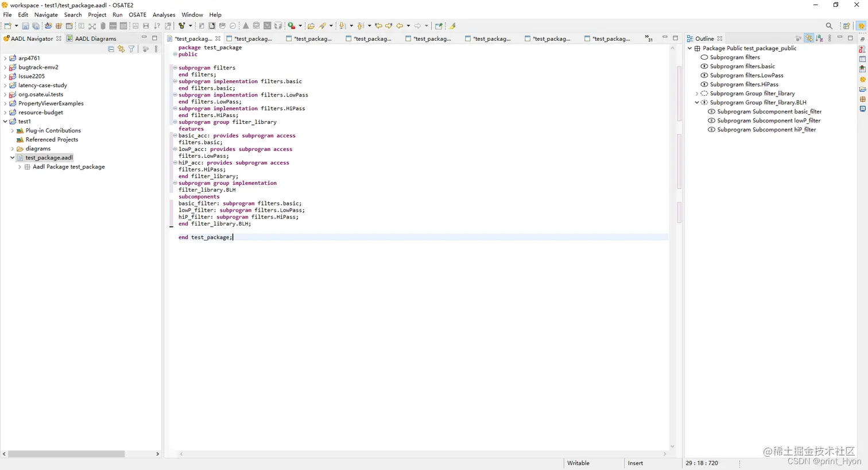Collapse the test1 project

coord(5,122)
